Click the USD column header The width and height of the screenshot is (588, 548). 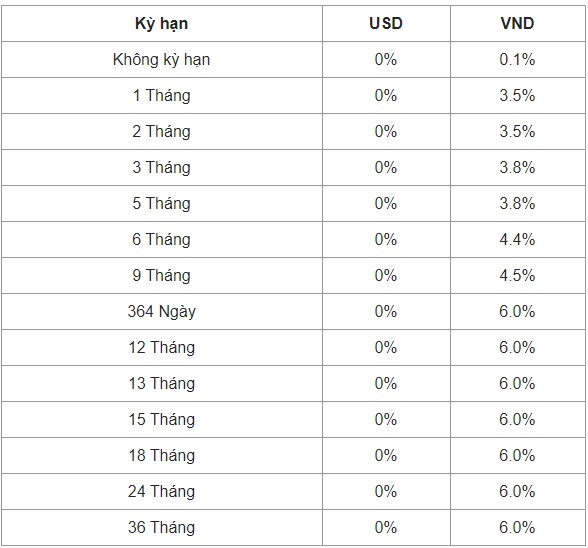coord(386,24)
